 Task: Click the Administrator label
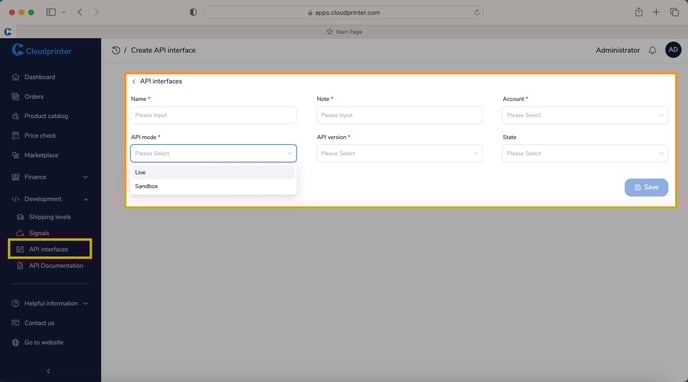617,50
